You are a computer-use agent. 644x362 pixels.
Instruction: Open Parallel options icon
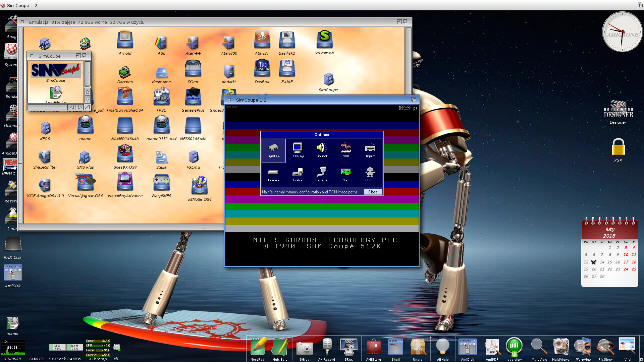(322, 175)
